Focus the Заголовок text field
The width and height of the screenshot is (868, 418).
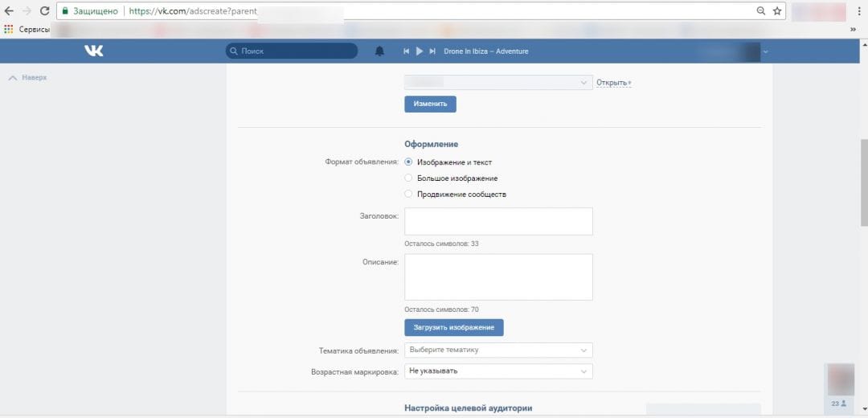[498, 221]
